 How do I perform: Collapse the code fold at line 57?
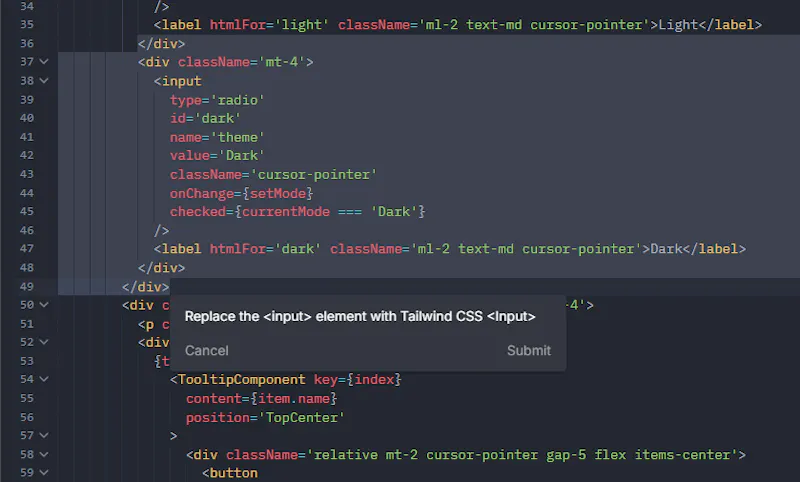(x=44, y=436)
